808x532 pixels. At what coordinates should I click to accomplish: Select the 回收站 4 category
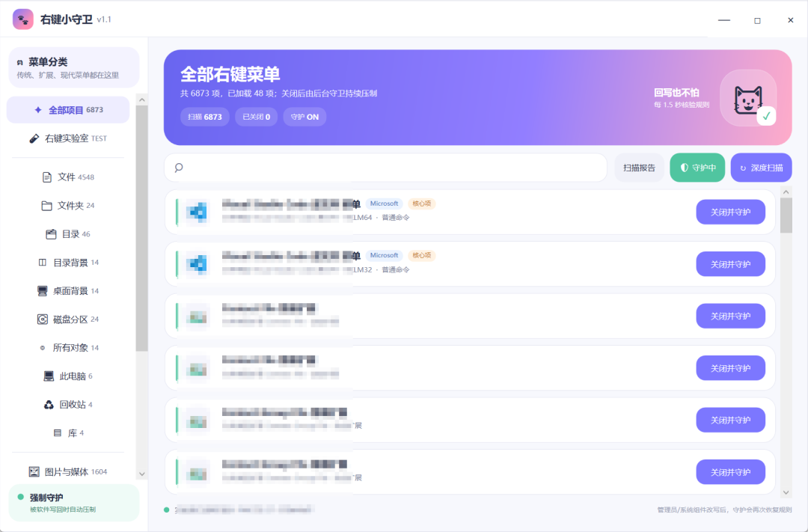tap(68, 405)
